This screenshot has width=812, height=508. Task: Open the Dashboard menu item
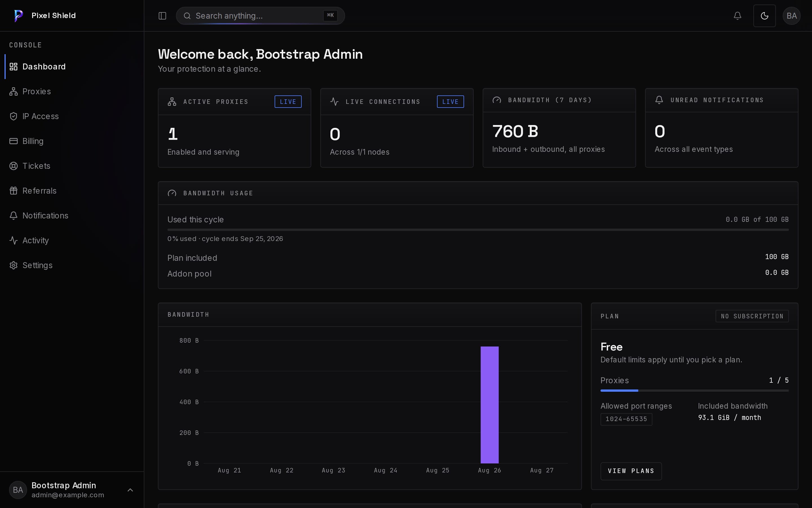click(72, 67)
